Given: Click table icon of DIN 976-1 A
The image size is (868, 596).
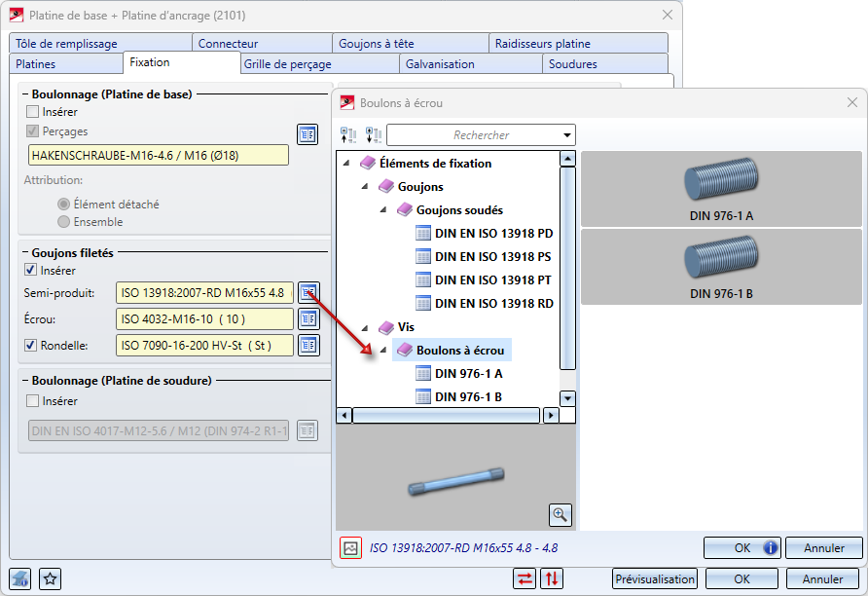Looking at the screenshot, I should (x=423, y=373).
